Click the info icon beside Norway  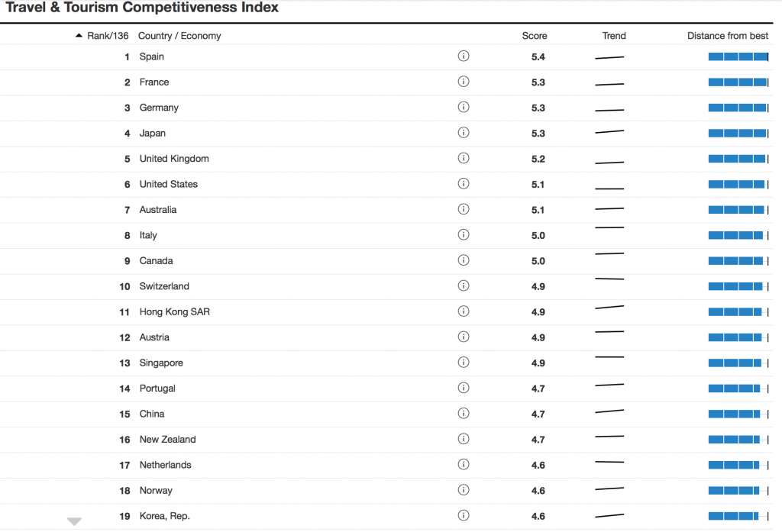click(x=463, y=490)
